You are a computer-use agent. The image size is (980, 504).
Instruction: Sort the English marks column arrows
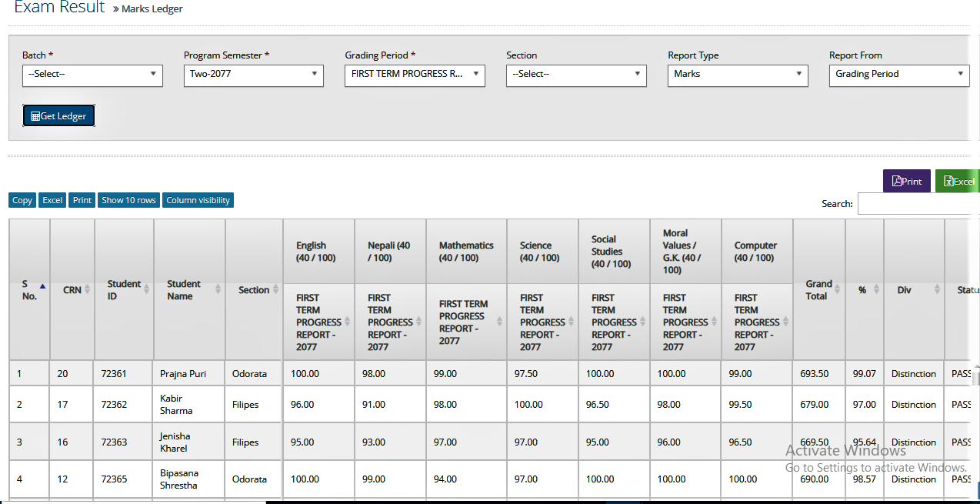click(347, 322)
